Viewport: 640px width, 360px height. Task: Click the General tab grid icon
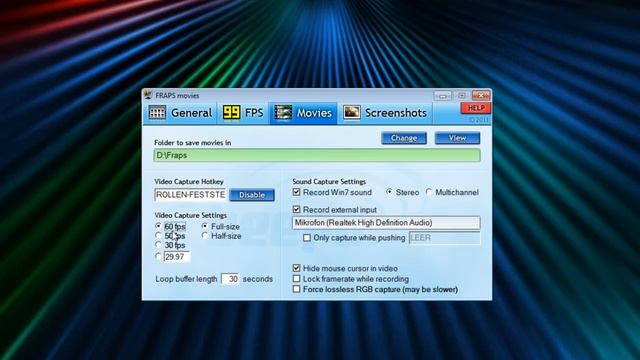click(x=157, y=113)
